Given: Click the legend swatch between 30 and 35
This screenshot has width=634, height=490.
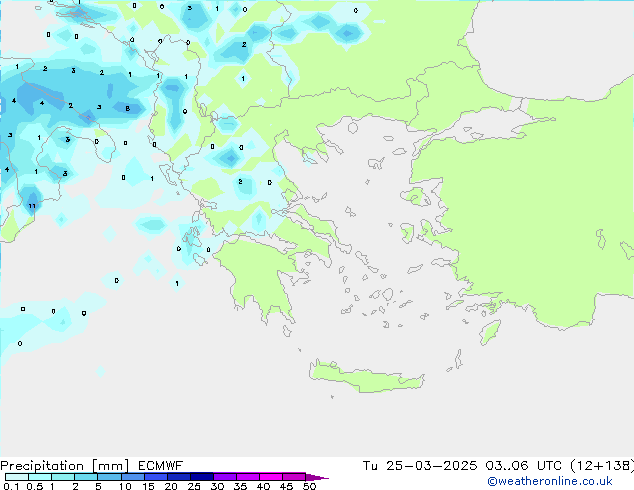Looking at the screenshot, I should 225,477.
